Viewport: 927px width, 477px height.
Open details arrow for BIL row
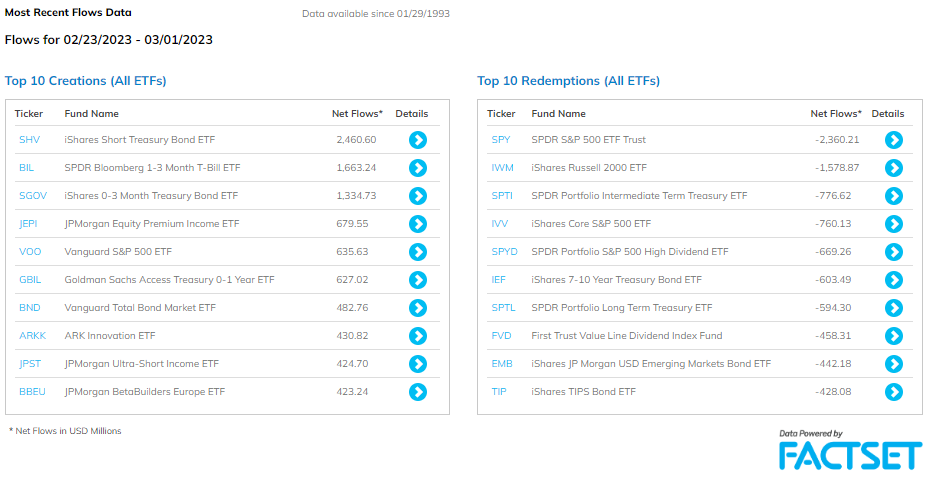pos(417,168)
